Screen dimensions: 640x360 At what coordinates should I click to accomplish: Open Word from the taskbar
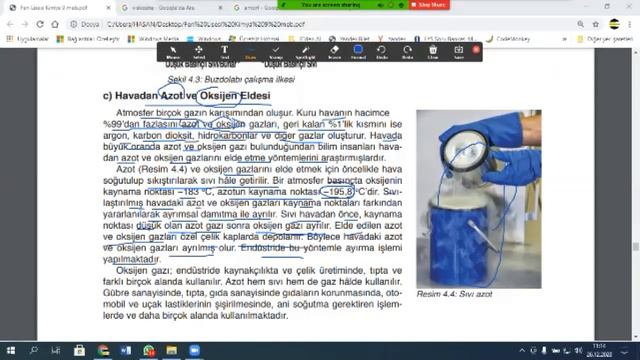click(x=126, y=351)
